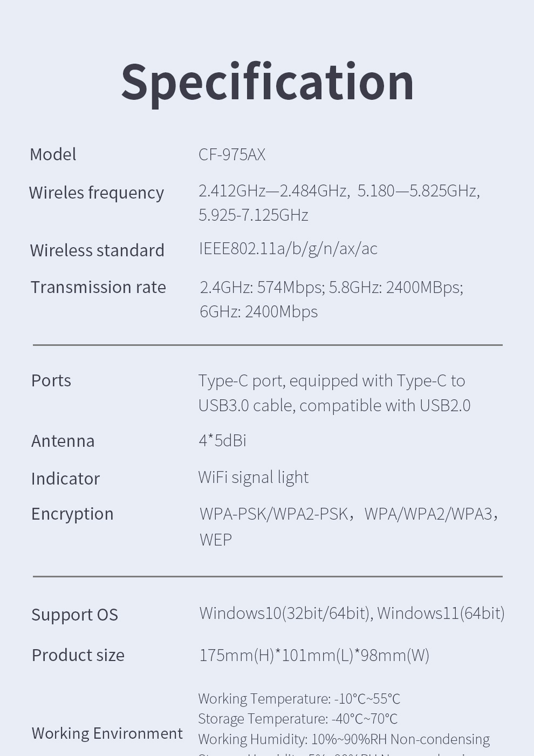Click the Windows11(64bit) text
Screen dimensions: 534x756
click(441, 613)
